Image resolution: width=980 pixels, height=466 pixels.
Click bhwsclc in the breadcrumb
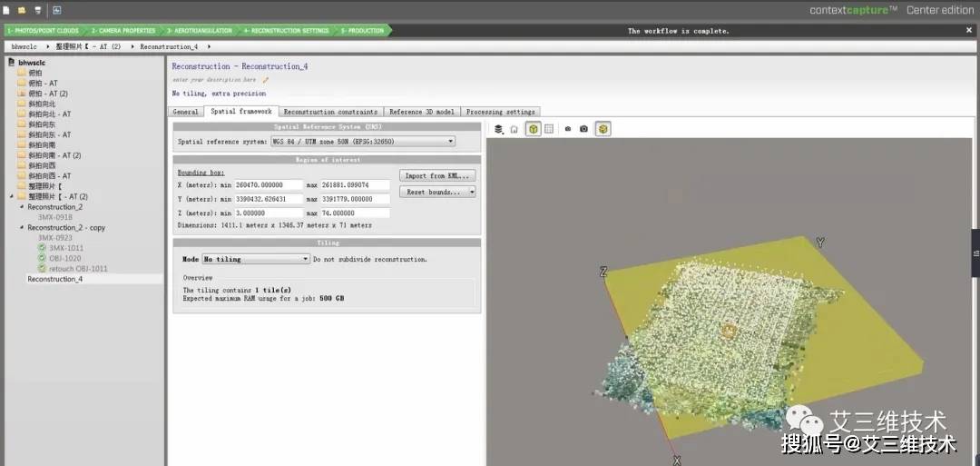[x=24, y=47]
